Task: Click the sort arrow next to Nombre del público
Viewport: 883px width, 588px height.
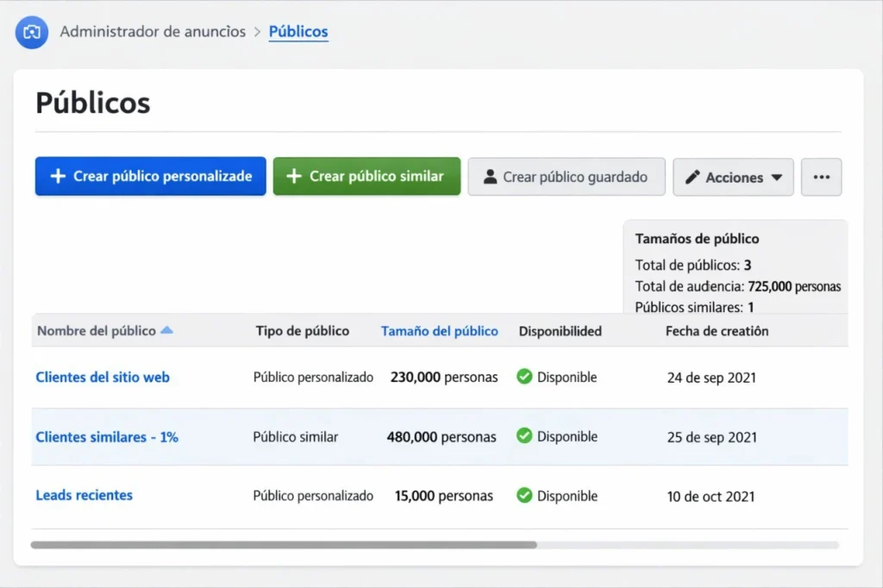Action: coord(167,329)
